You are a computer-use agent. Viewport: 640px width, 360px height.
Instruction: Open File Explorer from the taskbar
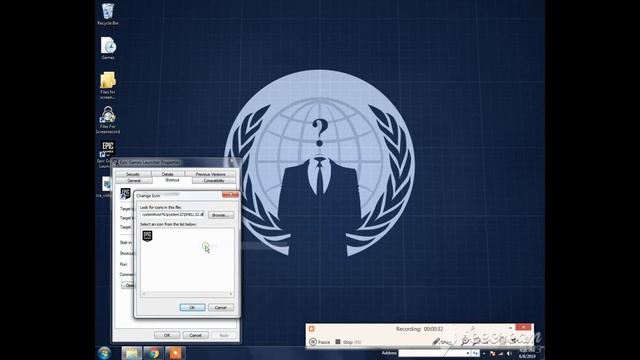tap(131, 353)
